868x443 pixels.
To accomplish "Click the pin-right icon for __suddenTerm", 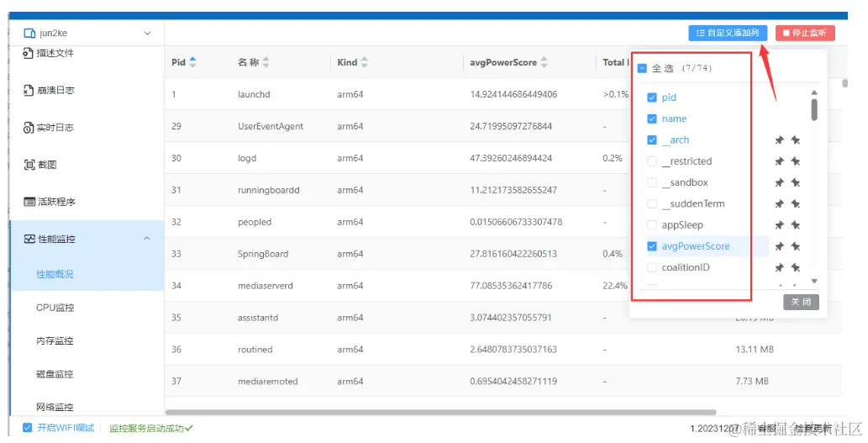I will (796, 203).
